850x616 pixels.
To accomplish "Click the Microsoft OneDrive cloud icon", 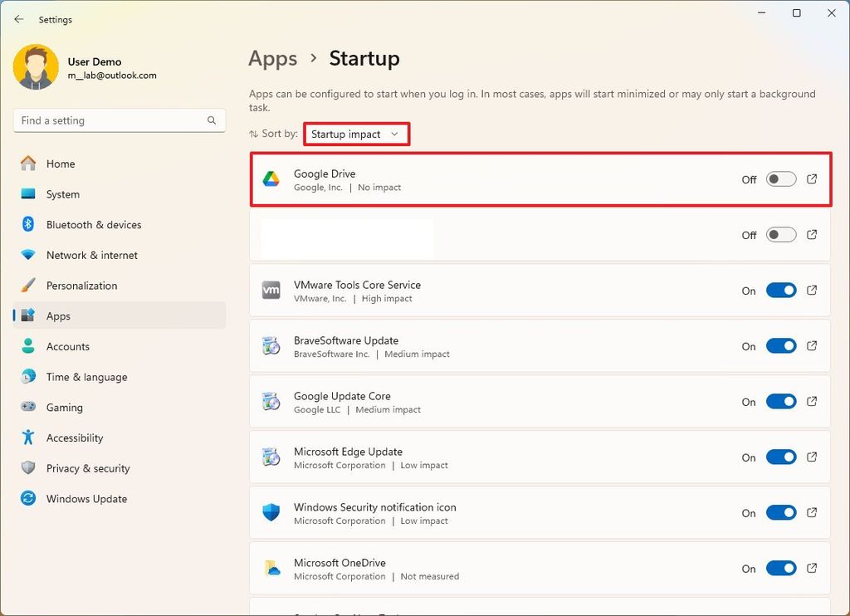I will point(269,568).
